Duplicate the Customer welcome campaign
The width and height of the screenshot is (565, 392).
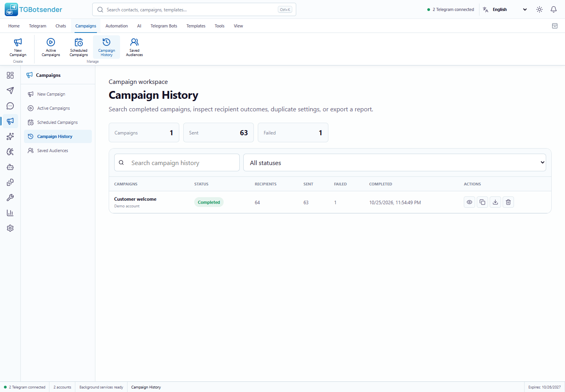point(482,202)
